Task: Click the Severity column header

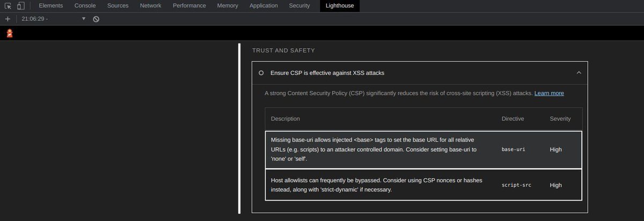Action: coord(560,119)
